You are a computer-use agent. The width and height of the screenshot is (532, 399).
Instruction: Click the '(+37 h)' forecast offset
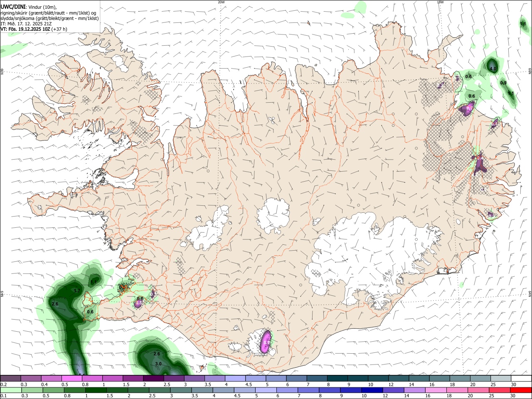coord(59,29)
